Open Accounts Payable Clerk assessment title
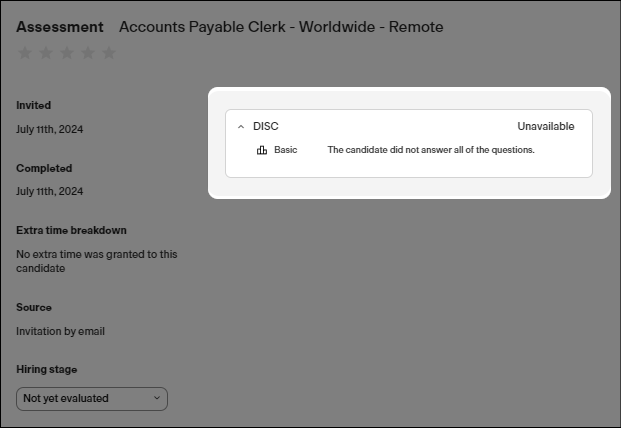Viewport: 621px width, 428px height. click(280, 27)
